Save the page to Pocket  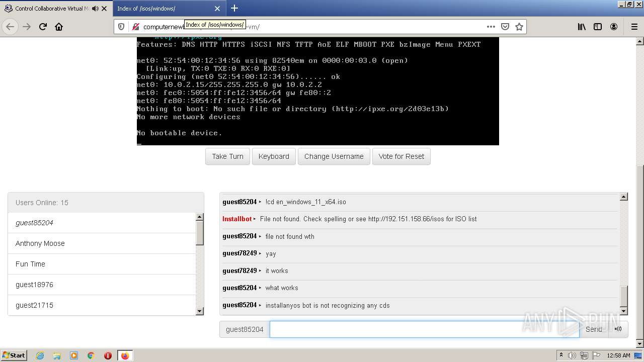pyautogui.click(x=505, y=27)
